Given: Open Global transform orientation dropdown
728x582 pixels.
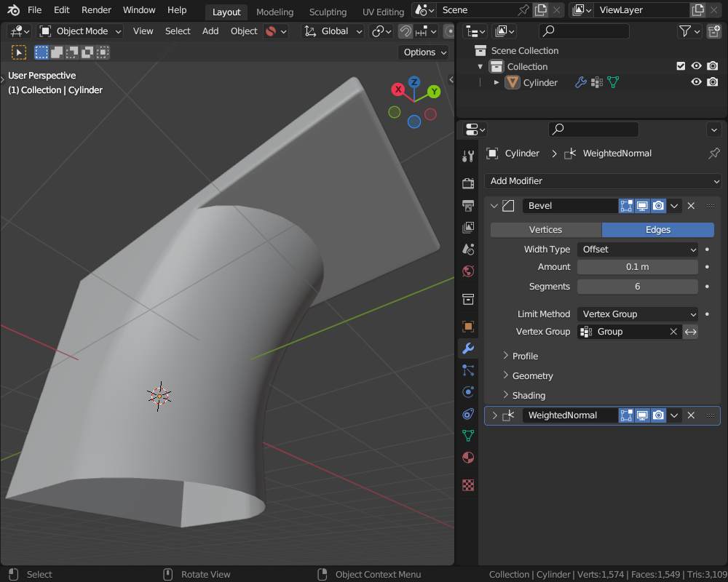Looking at the screenshot, I should [x=333, y=31].
